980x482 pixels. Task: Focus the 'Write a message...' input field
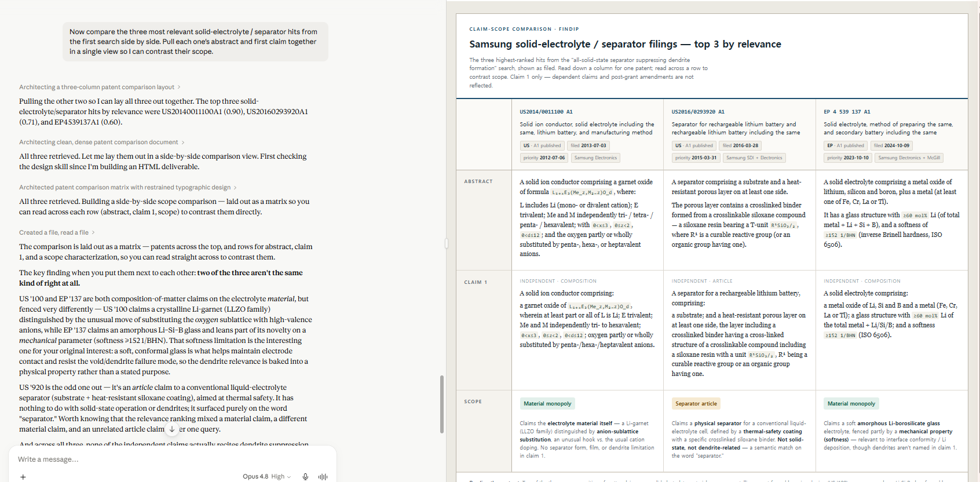point(172,459)
